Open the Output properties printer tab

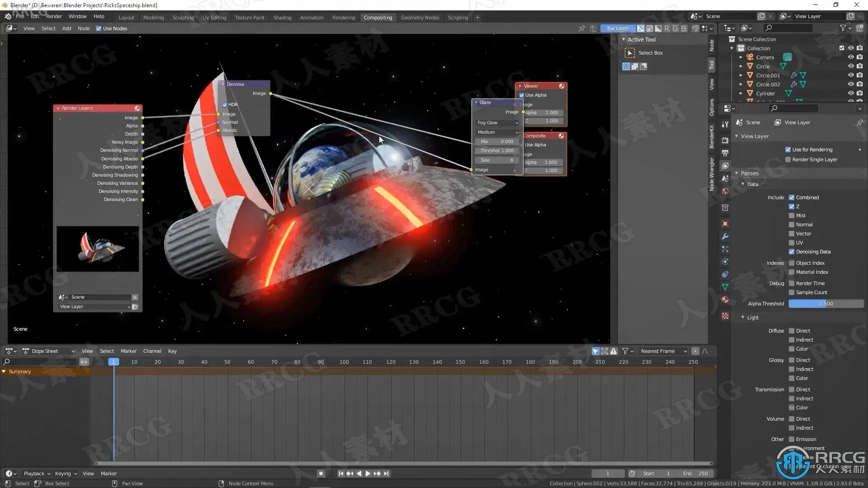click(x=725, y=153)
